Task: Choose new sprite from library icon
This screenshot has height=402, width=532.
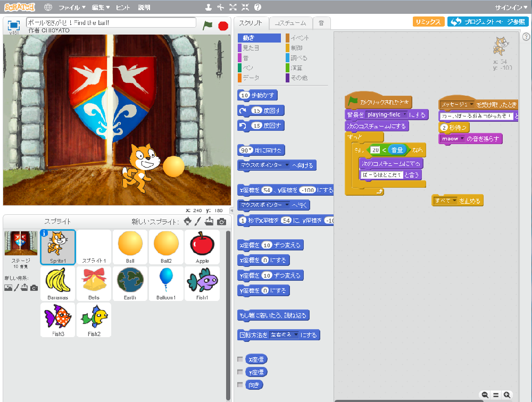Action: click(187, 222)
